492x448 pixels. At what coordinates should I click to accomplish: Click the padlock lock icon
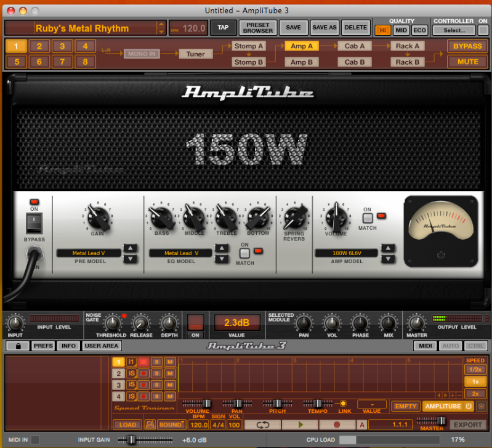[x=18, y=346]
